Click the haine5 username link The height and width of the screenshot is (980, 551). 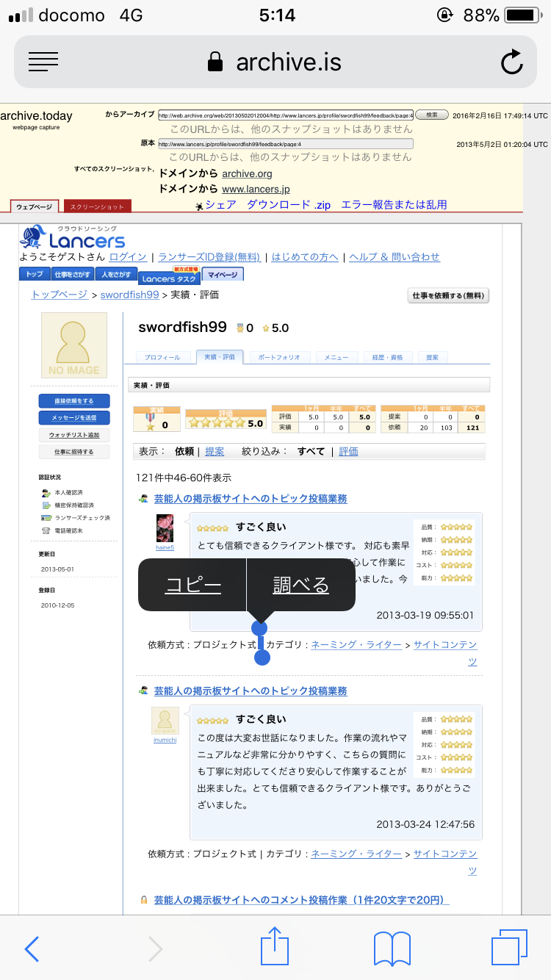(x=165, y=547)
